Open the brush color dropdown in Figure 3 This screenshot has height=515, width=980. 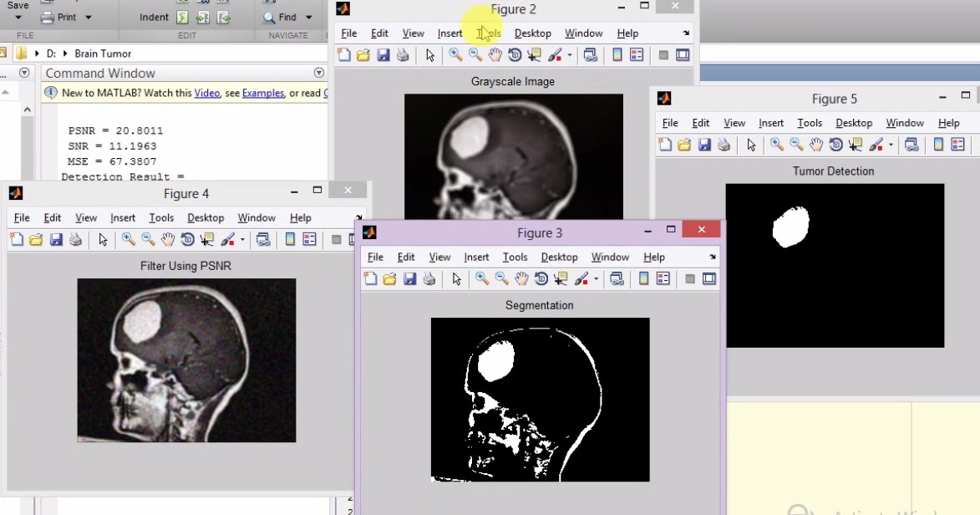click(x=595, y=278)
